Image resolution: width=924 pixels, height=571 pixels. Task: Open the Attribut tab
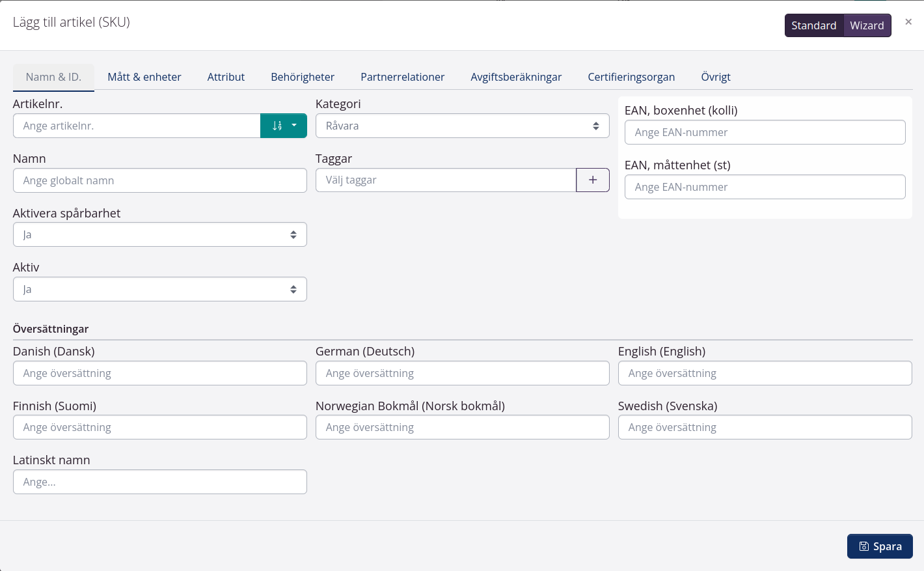pyautogui.click(x=226, y=77)
